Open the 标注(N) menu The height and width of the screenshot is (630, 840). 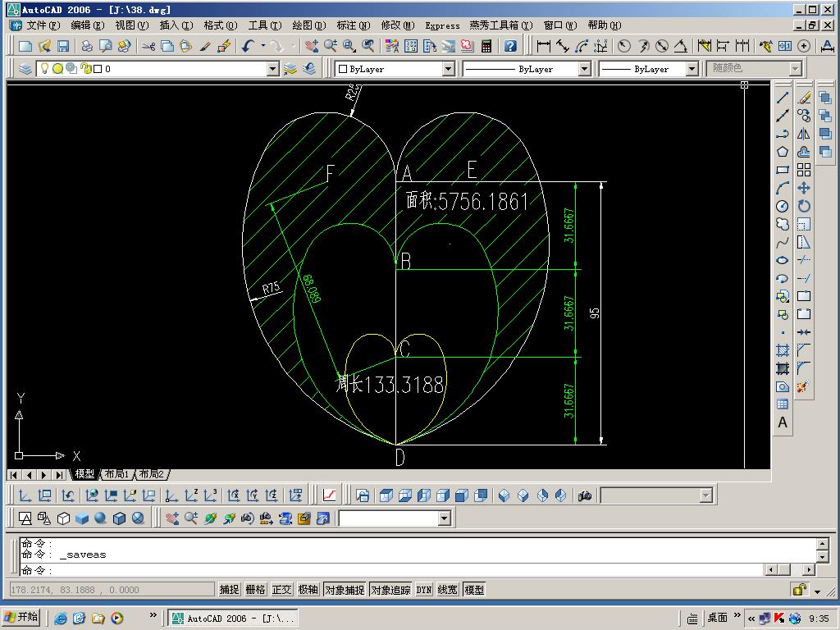(x=354, y=25)
